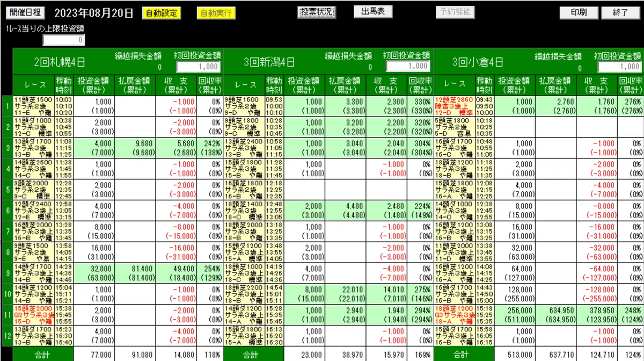The width and height of the screenshot is (644, 361).
Task: Click the 3,300 payout cell in Niigata
Action: pos(346,106)
